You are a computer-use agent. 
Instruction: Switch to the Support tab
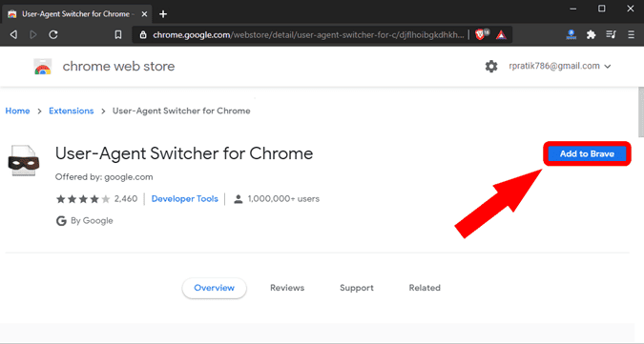click(x=357, y=288)
